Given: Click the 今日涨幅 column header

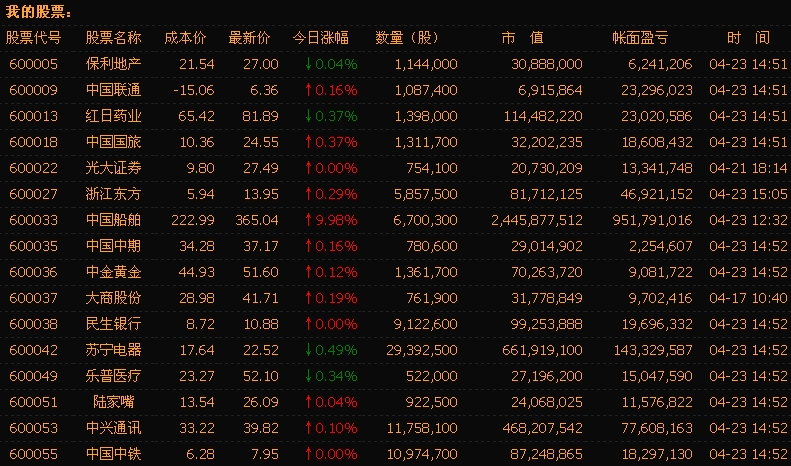Looking at the screenshot, I should coord(320,38).
